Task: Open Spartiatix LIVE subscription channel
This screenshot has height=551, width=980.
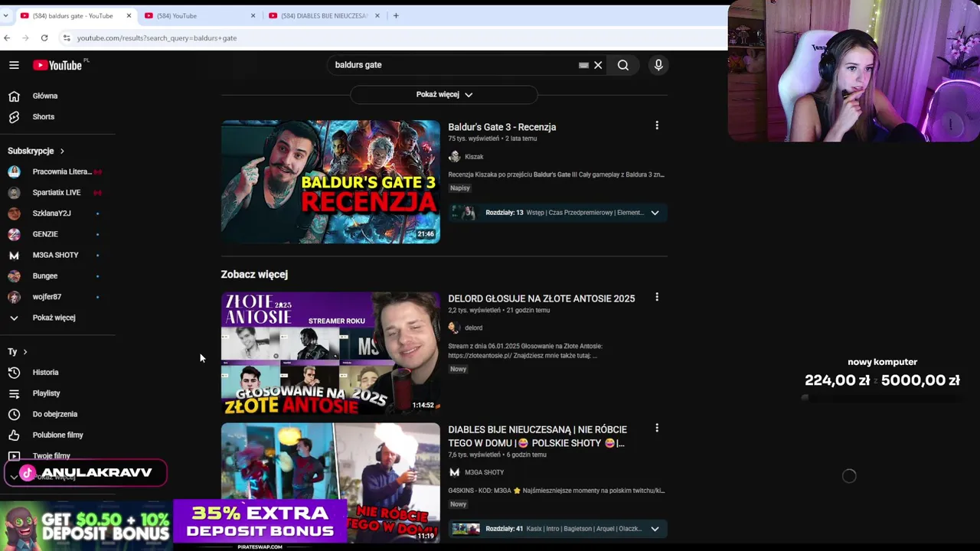Action: click(58, 193)
